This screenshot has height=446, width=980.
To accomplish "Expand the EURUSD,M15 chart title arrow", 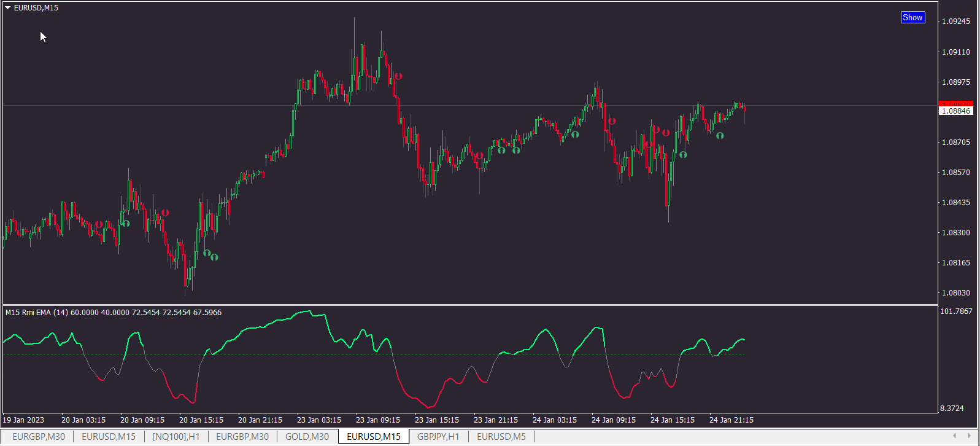I will tap(8, 8).
